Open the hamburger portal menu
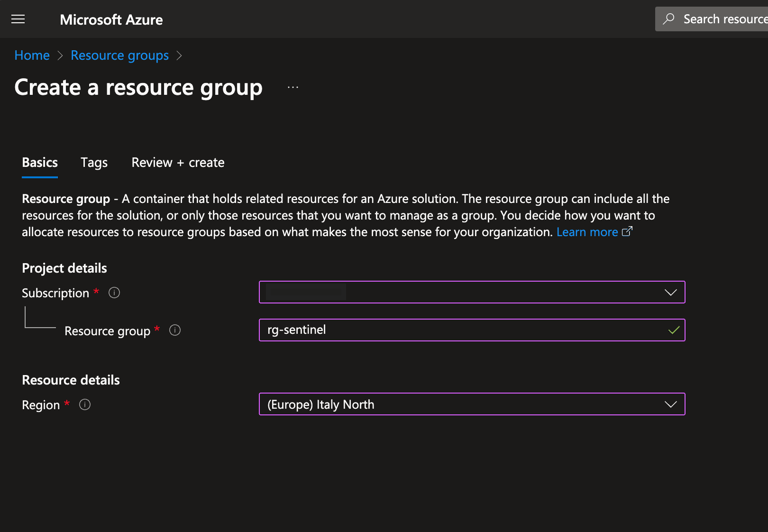 (x=18, y=19)
